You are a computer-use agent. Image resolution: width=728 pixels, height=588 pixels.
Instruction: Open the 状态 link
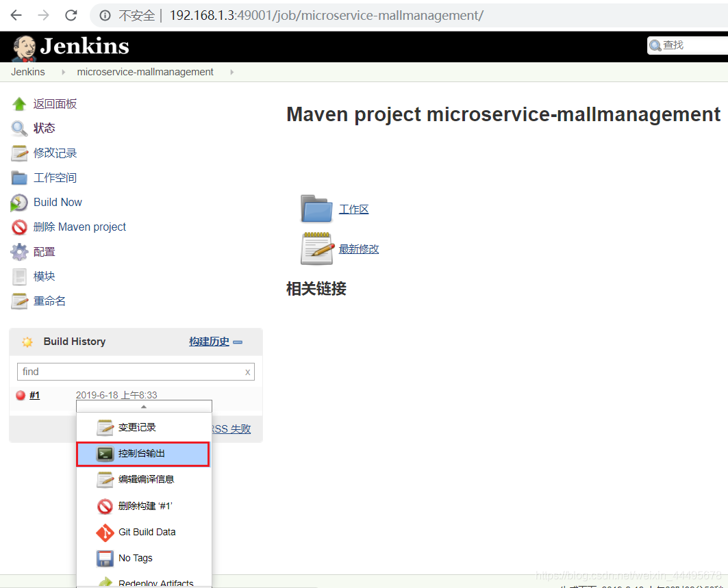[44, 128]
